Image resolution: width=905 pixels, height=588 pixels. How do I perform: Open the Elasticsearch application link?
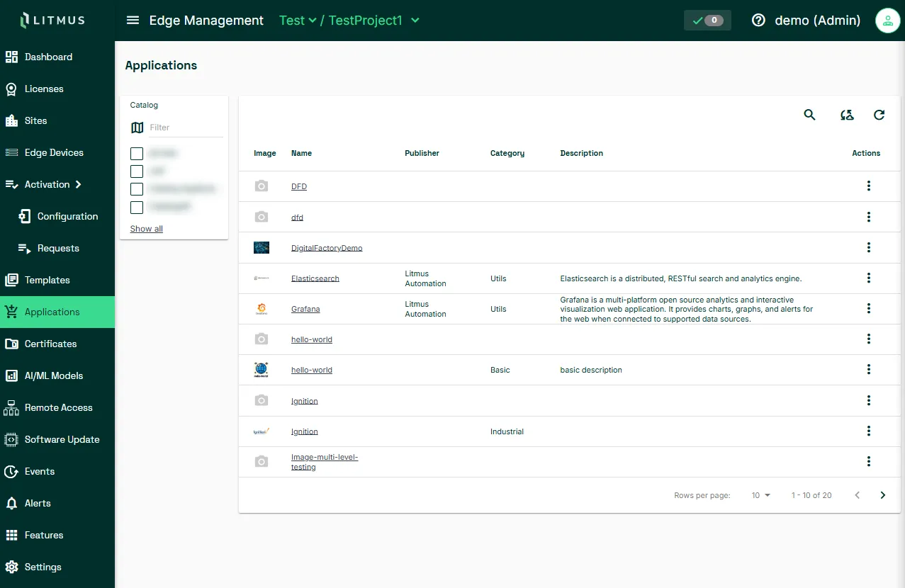click(315, 278)
